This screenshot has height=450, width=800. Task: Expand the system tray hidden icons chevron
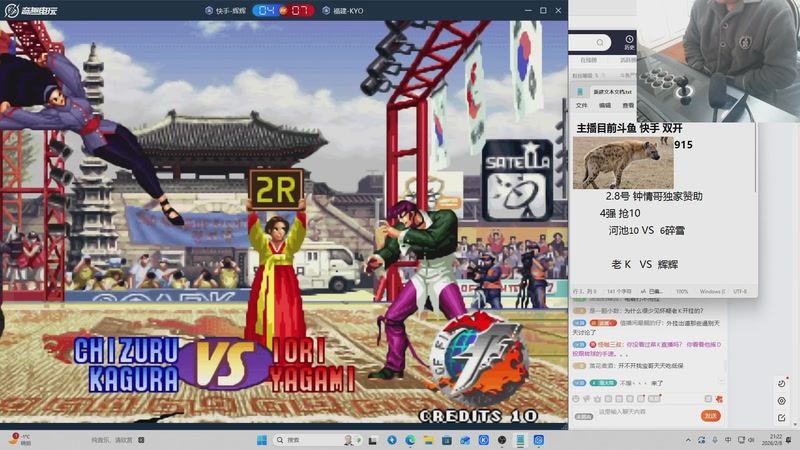pyautogui.click(x=688, y=440)
